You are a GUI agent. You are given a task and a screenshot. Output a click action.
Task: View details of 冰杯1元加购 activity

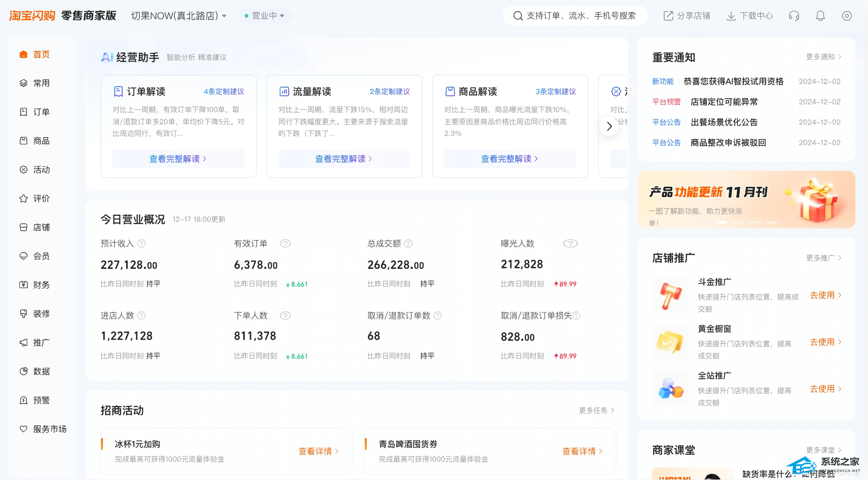319,451
